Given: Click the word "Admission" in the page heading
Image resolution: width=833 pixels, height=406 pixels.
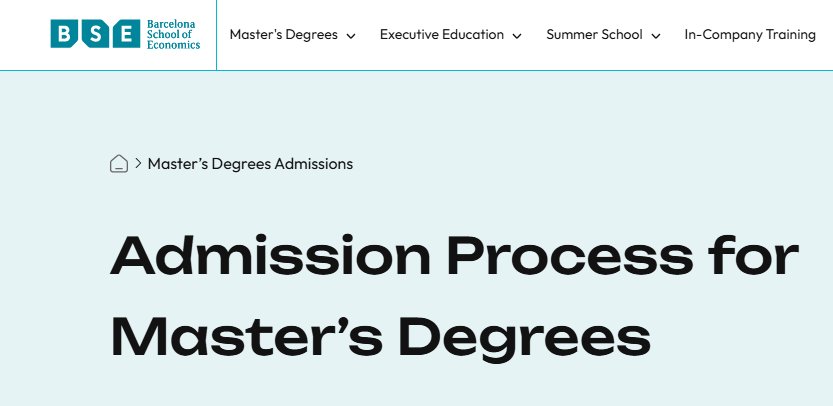Looking at the screenshot, I should coord(269,258).
